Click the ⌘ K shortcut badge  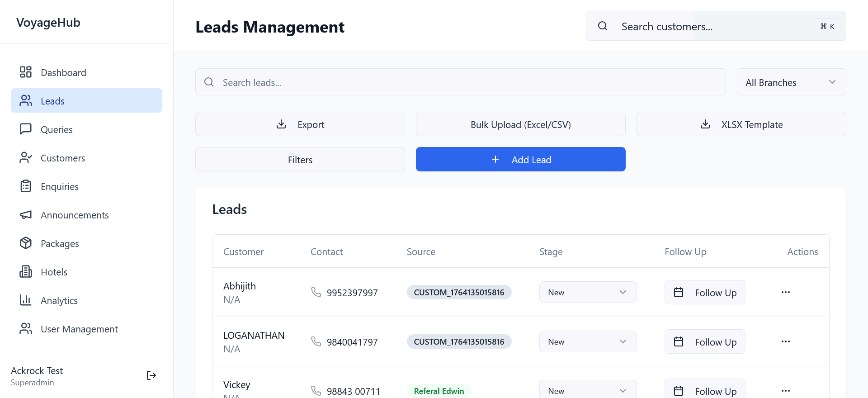(x=827, y=26)
